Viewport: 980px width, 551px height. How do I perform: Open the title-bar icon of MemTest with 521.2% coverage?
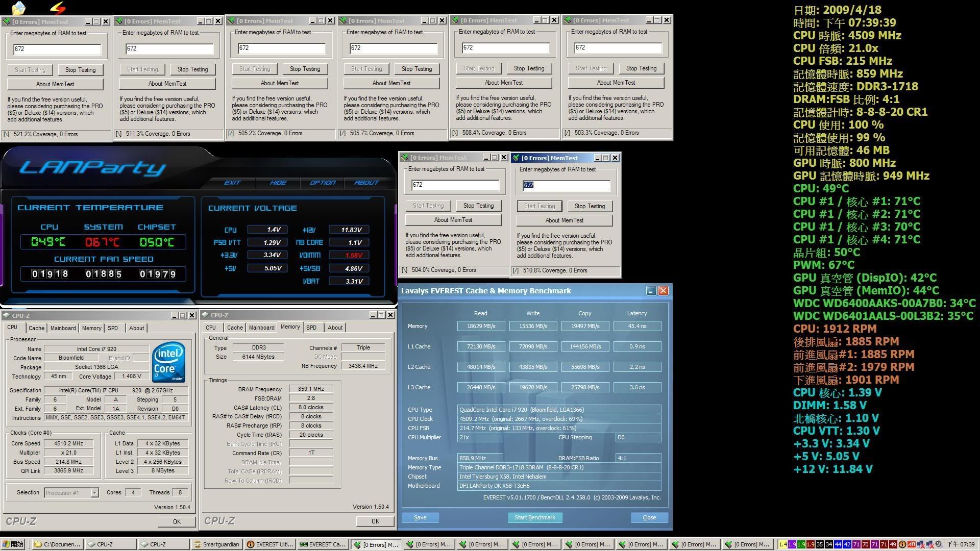coord(6,21)
